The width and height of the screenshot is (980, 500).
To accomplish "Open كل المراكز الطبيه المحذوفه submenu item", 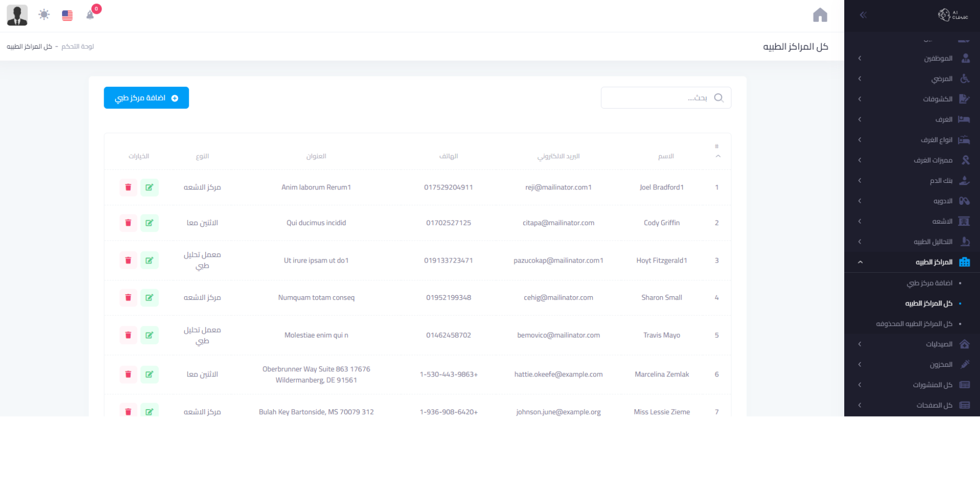I will point(914,324).
